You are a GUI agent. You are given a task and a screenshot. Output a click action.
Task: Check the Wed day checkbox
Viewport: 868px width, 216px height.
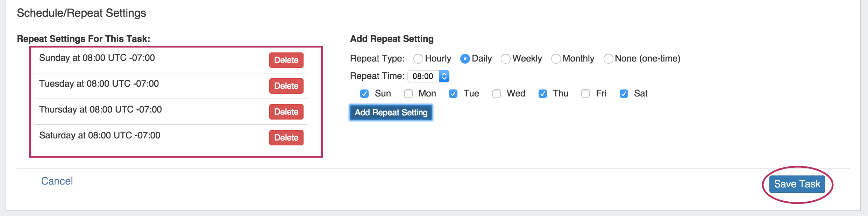[497, 94]
